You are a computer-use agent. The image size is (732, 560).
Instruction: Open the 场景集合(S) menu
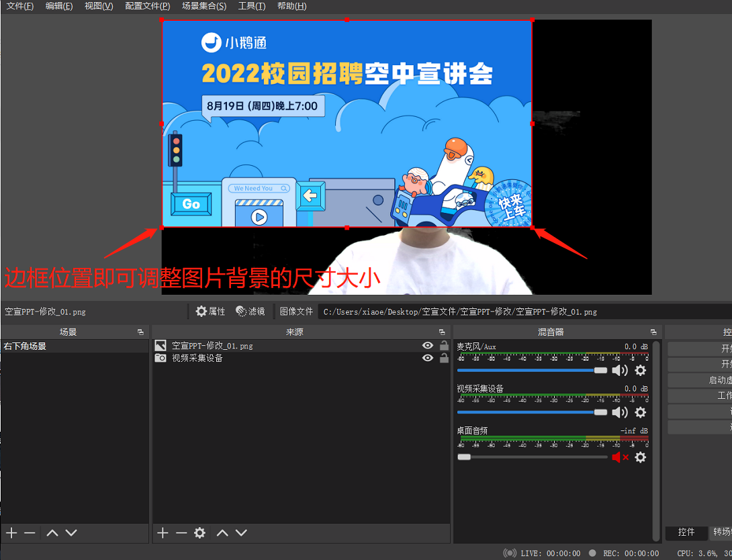[204, 6]
